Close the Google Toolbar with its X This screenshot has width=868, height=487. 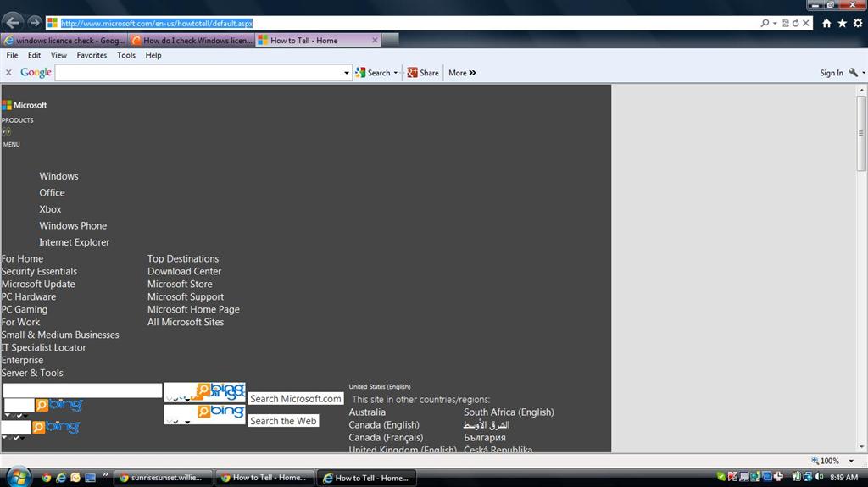pyautogui.click(x=8, y=73)
